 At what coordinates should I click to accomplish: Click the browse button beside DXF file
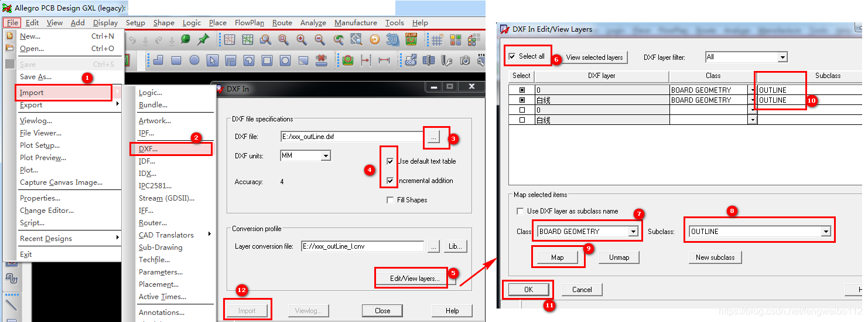tap(433, 137)
